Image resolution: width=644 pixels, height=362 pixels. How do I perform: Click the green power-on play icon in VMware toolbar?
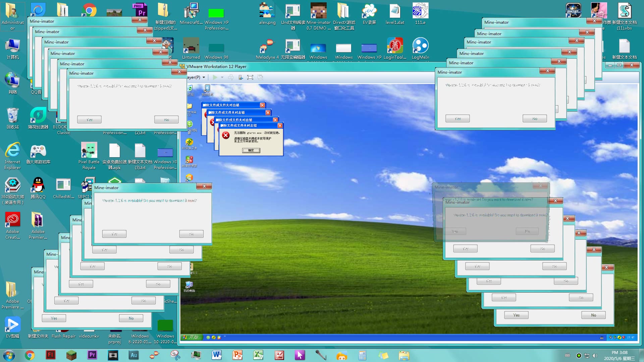[215, 77]
